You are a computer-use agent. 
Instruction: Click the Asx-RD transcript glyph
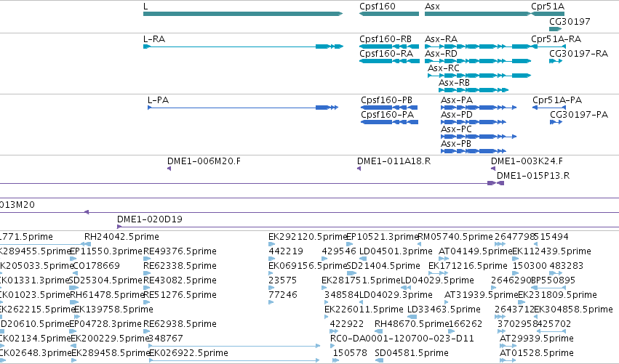pos(478,61)
